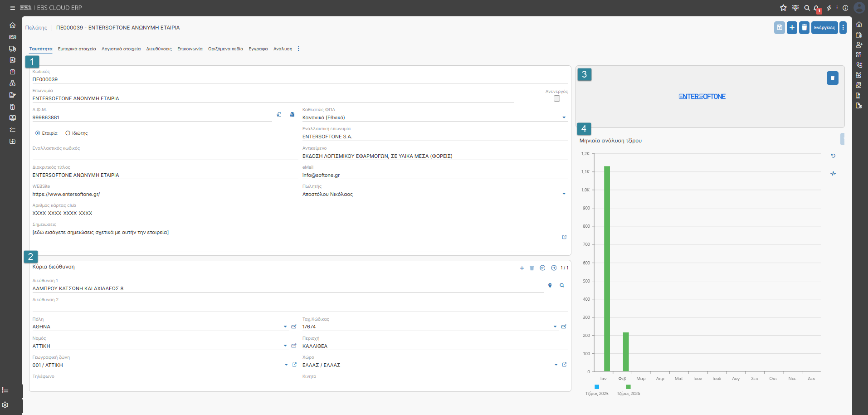Expand the Νομός dropdown
This screenshot has width=868, height=415.
285,346
